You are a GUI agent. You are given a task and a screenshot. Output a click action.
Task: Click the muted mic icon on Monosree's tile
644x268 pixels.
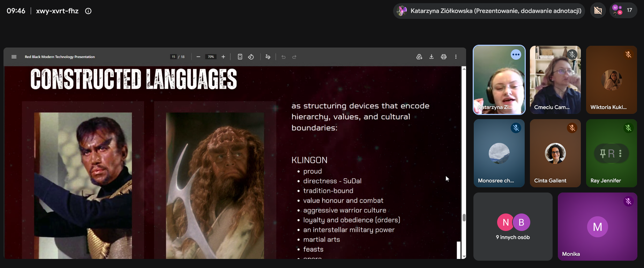tap(516, 128)
